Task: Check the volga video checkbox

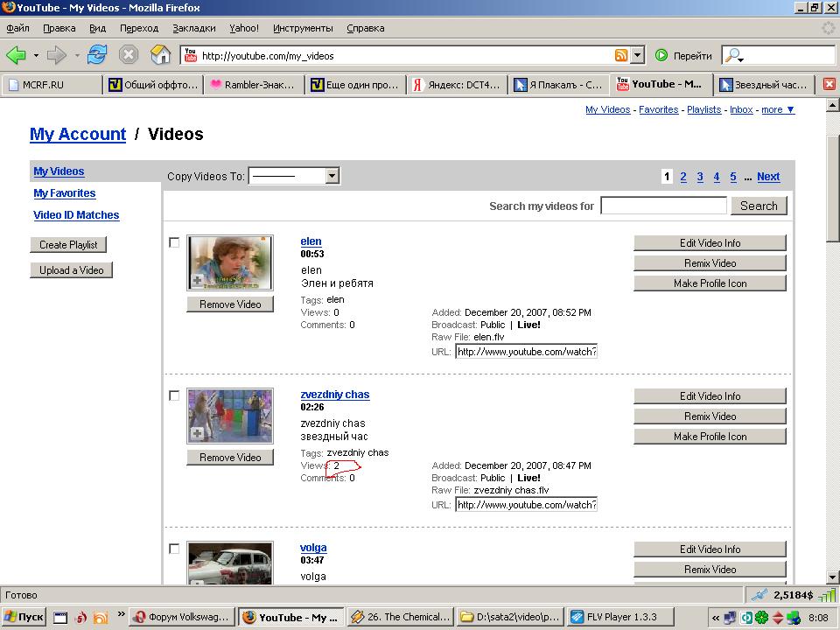Action: pyautogui.click(x=174, y=549)
